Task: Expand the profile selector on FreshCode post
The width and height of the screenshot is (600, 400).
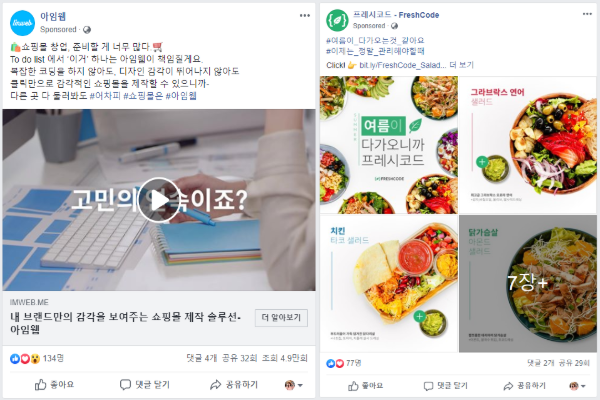Action: (x=577, y=386)
